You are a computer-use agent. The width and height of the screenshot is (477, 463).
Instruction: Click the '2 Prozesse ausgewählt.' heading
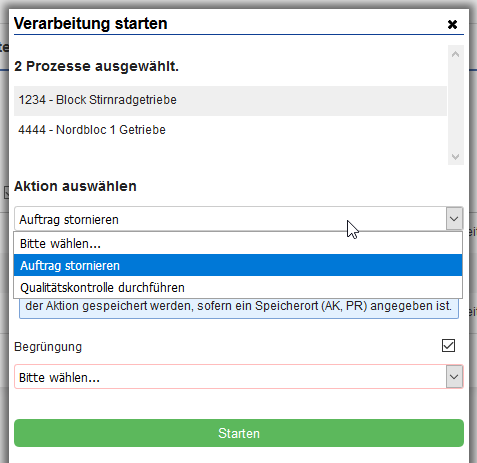(x=96, y=66)
